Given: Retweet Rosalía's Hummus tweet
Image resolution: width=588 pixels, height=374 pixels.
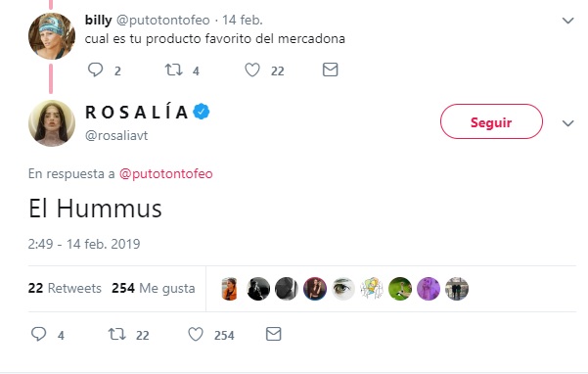Looking at the screenshot, I should pyautogui.click(x=117, y=334).
